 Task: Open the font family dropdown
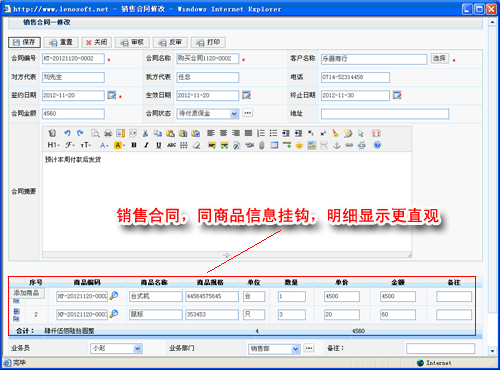pyautogui.click(x=70, y=145)
